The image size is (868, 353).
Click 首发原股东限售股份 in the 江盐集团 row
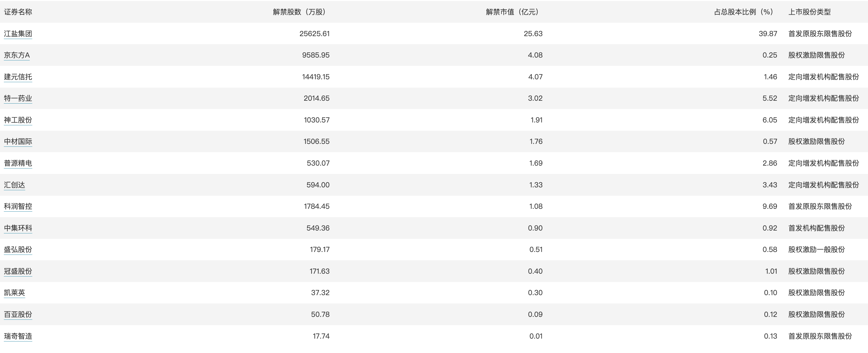click(820, 34)
